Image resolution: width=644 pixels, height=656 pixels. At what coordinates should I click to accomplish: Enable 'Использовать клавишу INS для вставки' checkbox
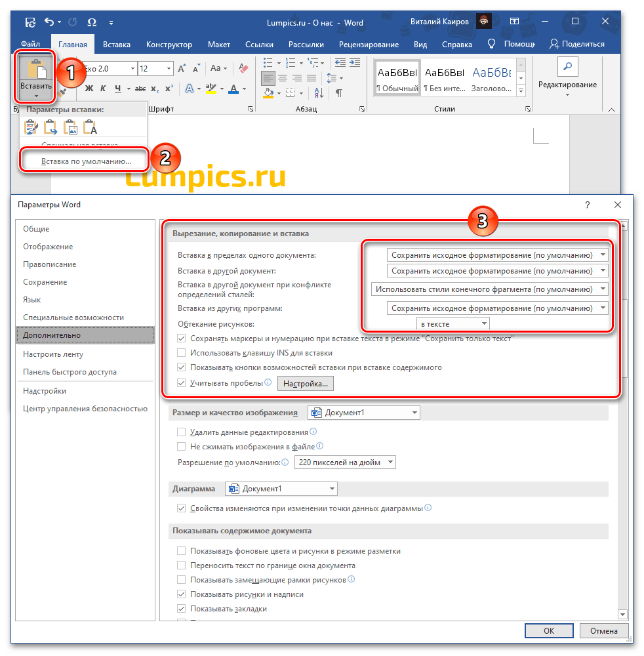[x=182, y=354]
